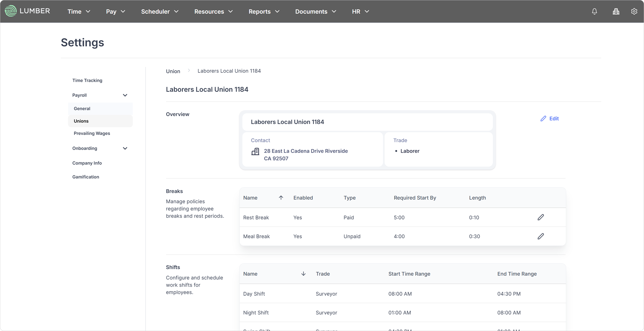Click the Lumber logo icon
Viewport: 644px width, 331px height.
pyautogui.click(x=11, y=11)
